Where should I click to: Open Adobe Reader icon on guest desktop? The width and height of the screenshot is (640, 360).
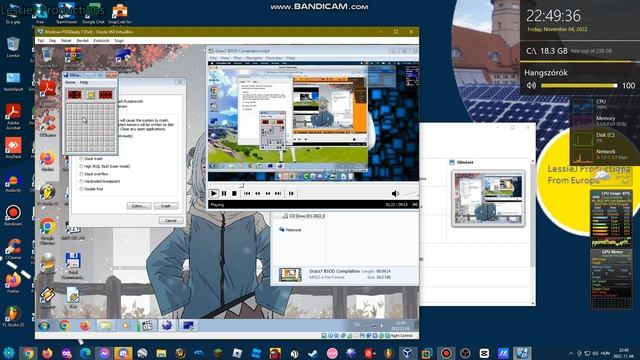click(47, 91)
